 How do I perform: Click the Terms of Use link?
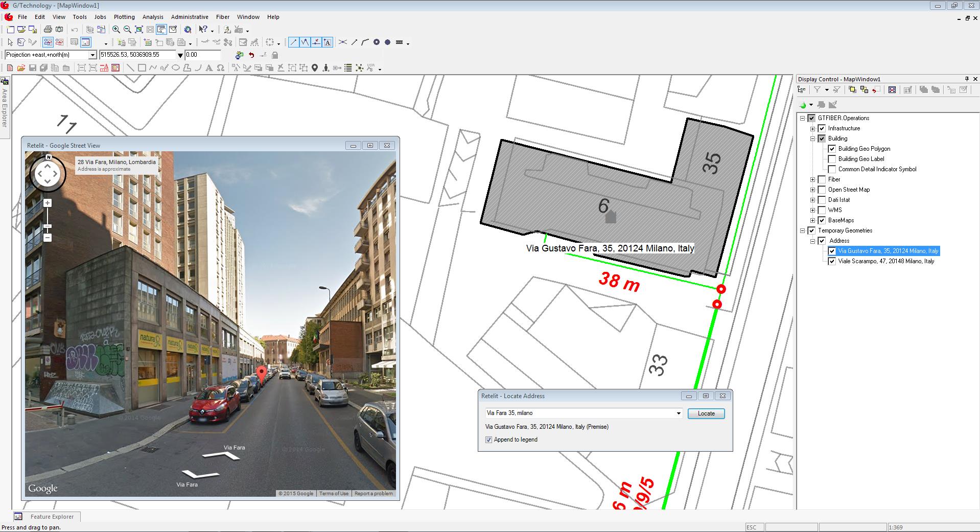[334, 494]
